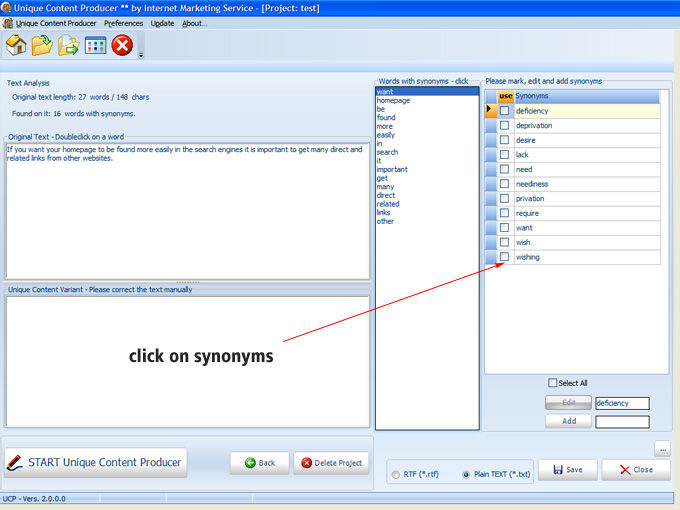Click the 'use' column header

pyautogui.click(x=505, y=96)
